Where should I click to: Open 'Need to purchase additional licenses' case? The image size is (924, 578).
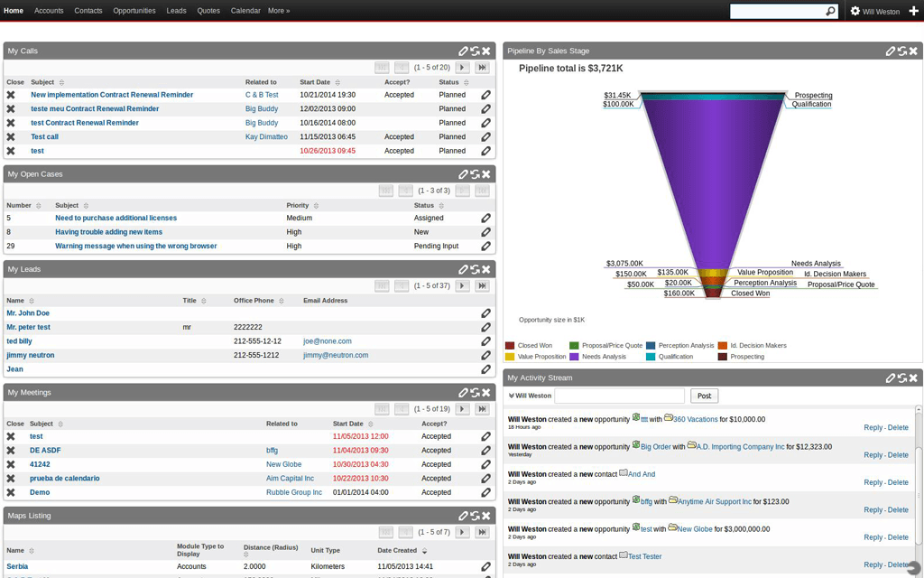(x=115, y=218)
